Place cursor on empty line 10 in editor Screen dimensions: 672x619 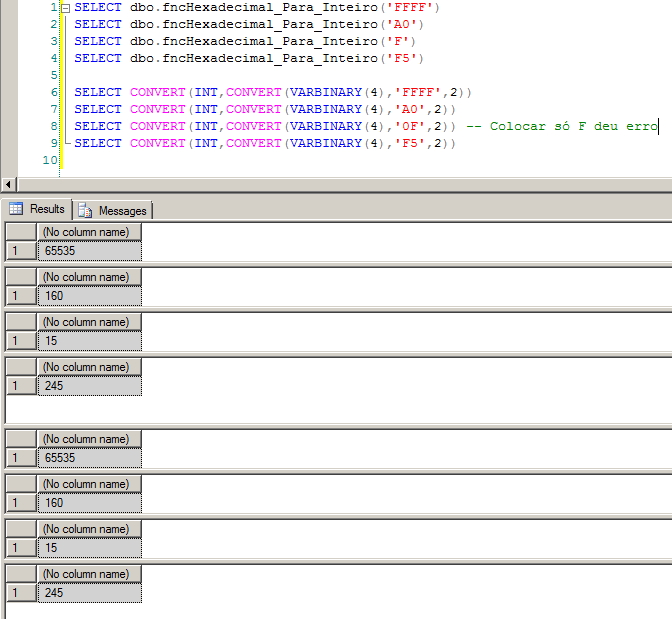[x=200, y=160]
